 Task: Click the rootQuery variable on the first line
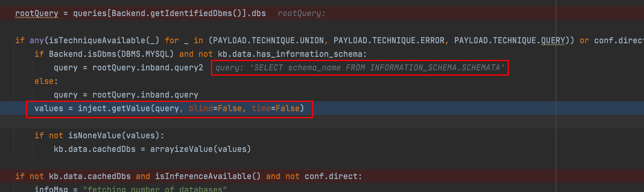[36, 13]
